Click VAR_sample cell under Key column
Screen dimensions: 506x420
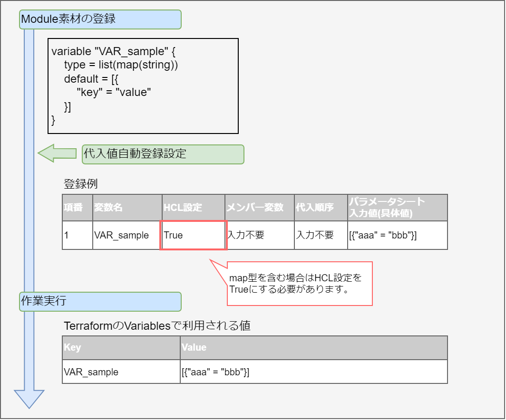[121, 372]
